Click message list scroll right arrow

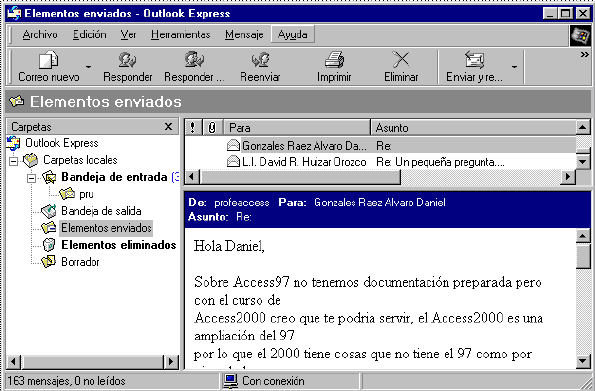click(568, 177)
